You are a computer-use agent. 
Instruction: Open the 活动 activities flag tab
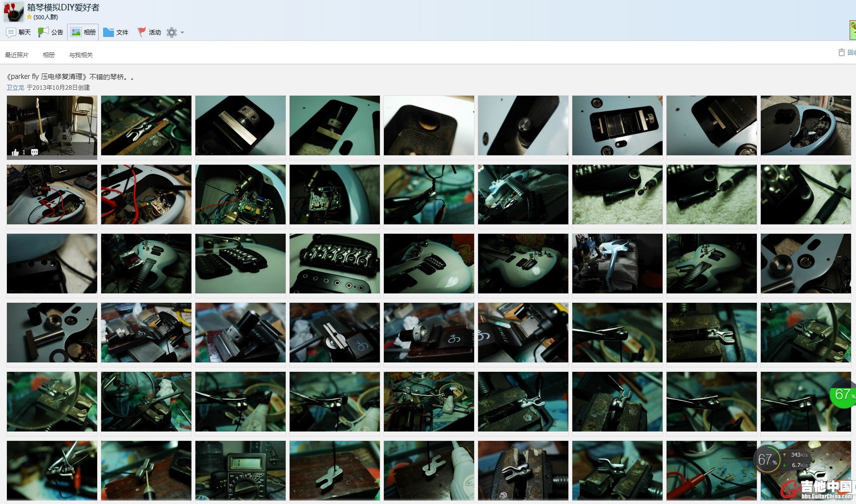tap(149, 33)
